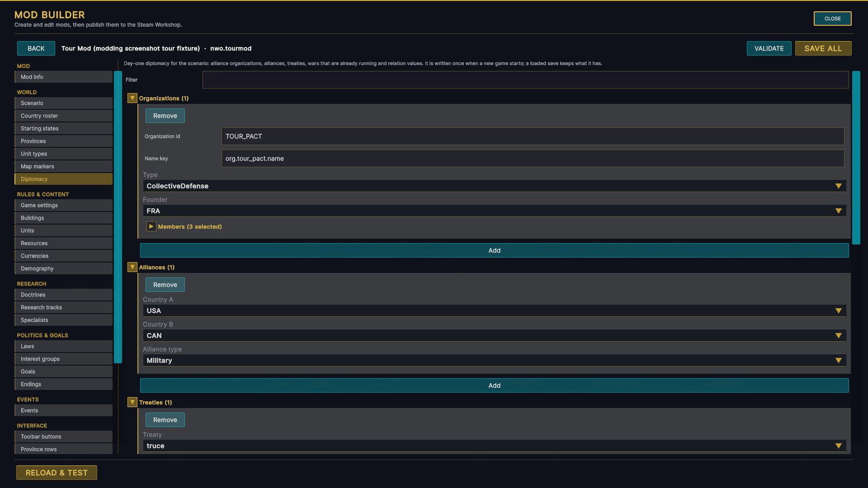Select the Diplomacy page in sidebar

click(63, 179)
